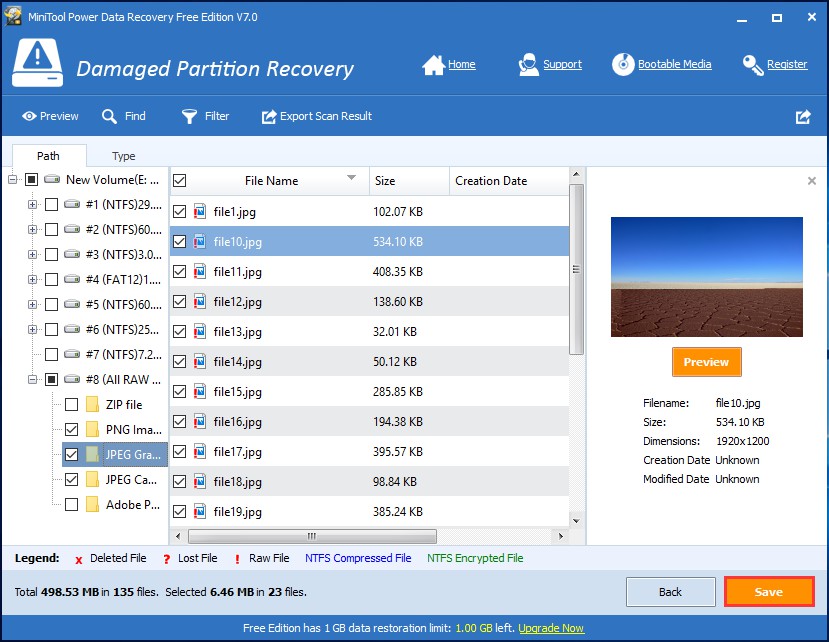Open Find with the magnifier icon
Screen dimensions: 829x642
(x=109, y=116)
